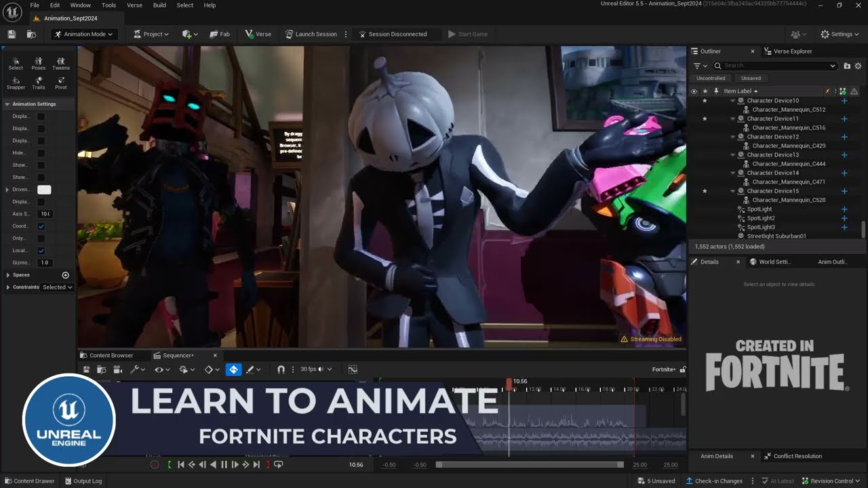Click the record button in sequencer transport
The height and width of the screenshot is (488, 868).
154,464
